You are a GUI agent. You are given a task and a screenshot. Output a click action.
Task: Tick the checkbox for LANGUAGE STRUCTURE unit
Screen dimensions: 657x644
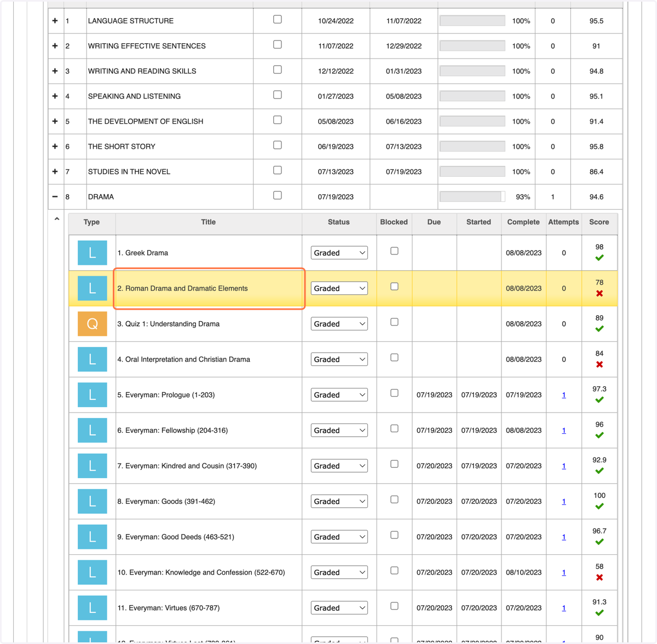[x=278, y=20]
